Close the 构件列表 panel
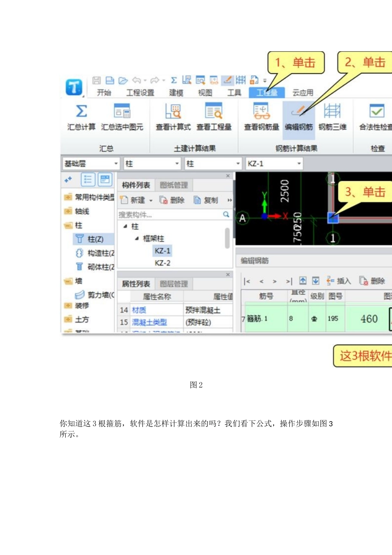The image size is (392, 555). 228,176
